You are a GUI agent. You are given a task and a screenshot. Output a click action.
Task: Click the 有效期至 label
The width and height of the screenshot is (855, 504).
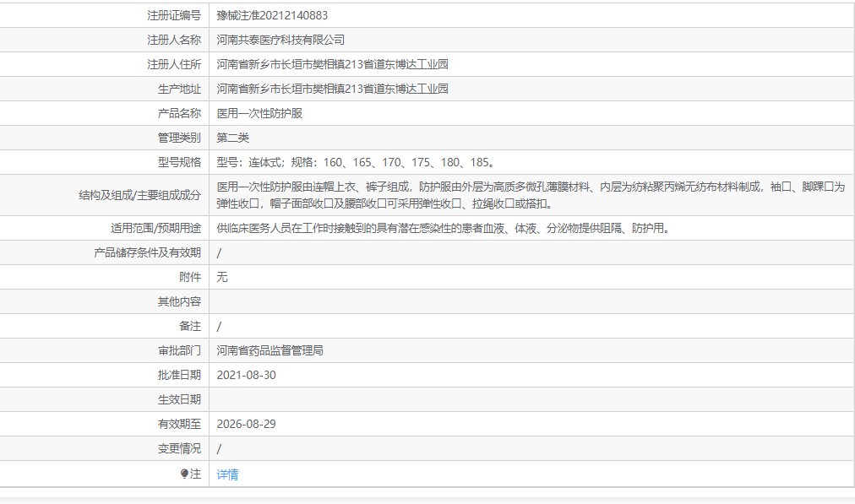pyautogui.click(x=179, y=425)
